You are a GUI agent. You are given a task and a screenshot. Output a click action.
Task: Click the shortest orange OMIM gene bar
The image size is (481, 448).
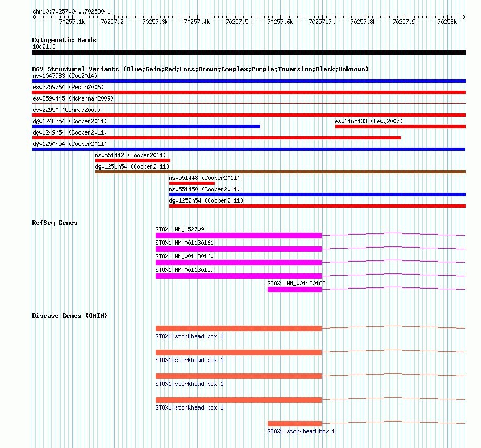tap(295, 424)
